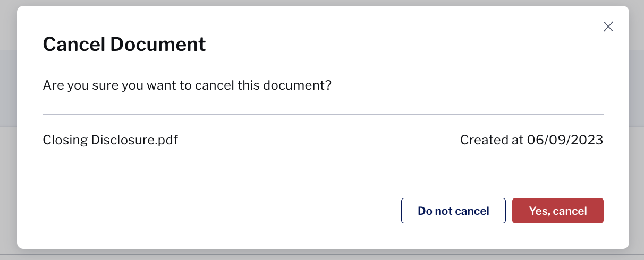Click the Do not cancel button
Screen dimensions: 644x260
(x=453, y=211)
